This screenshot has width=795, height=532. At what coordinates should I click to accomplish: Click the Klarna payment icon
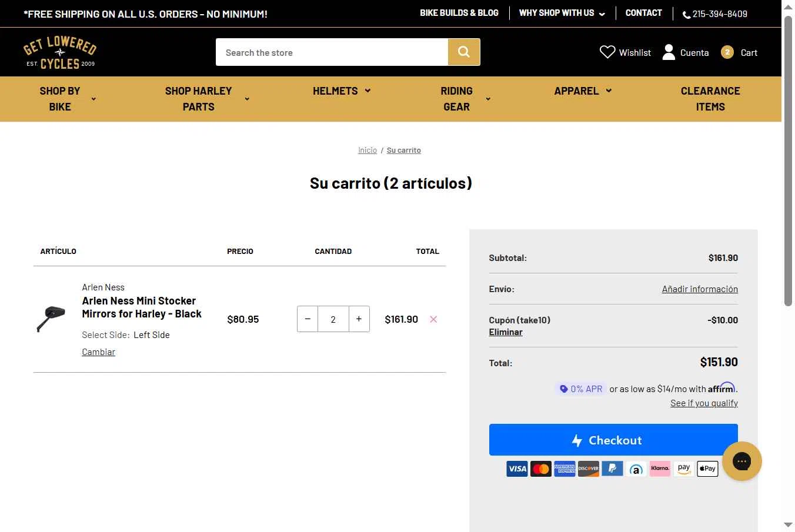(660, 469)
